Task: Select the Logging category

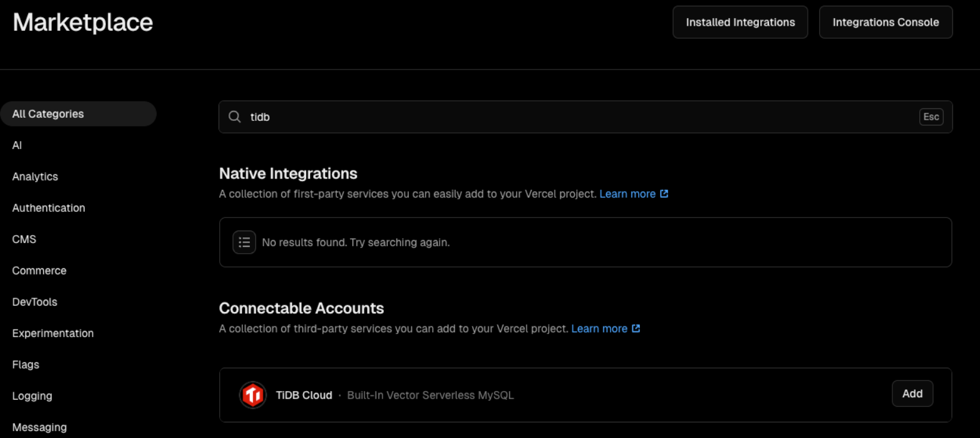Action: (33, 396)
